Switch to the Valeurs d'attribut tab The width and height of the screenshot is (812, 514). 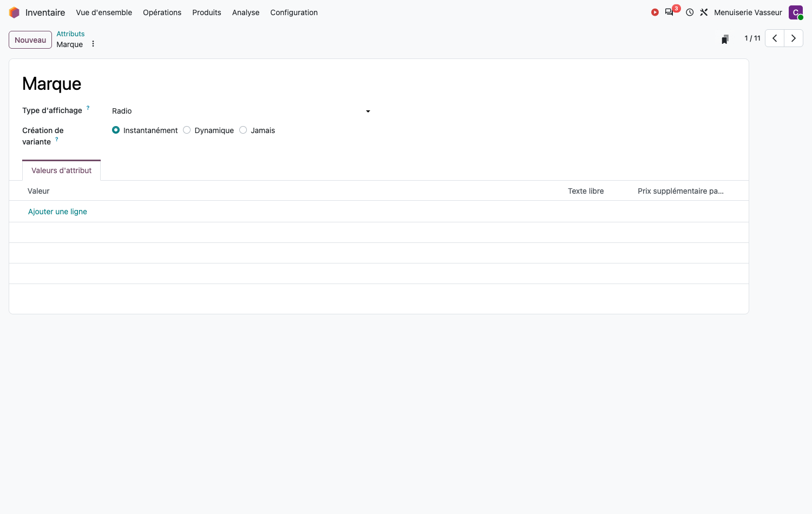pyautogui.click(x=62, y=170)
